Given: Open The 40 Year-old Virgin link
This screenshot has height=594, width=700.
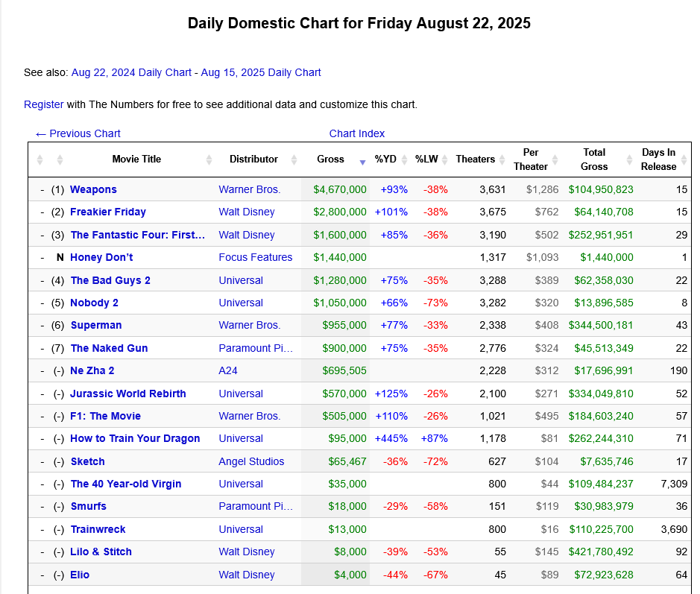Looking at the screenshot, I should point(126,484).
